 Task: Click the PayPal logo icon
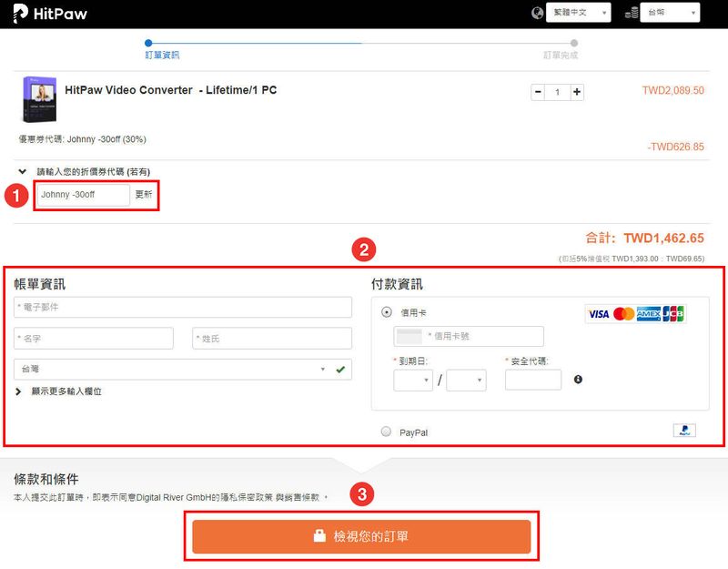(684, 431)
